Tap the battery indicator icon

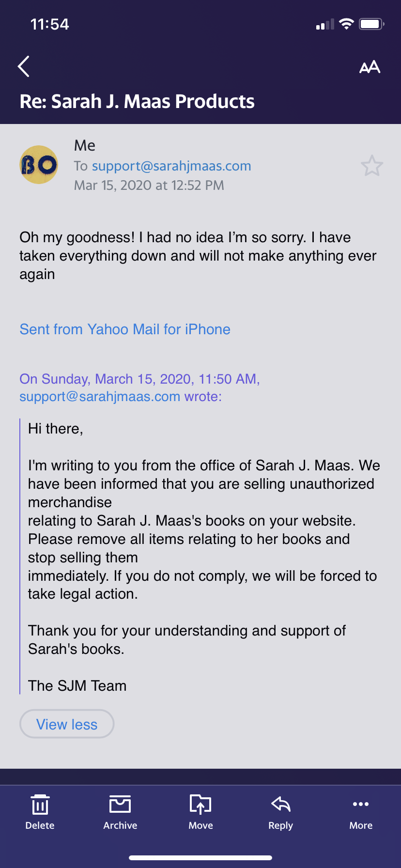(371, 24)
